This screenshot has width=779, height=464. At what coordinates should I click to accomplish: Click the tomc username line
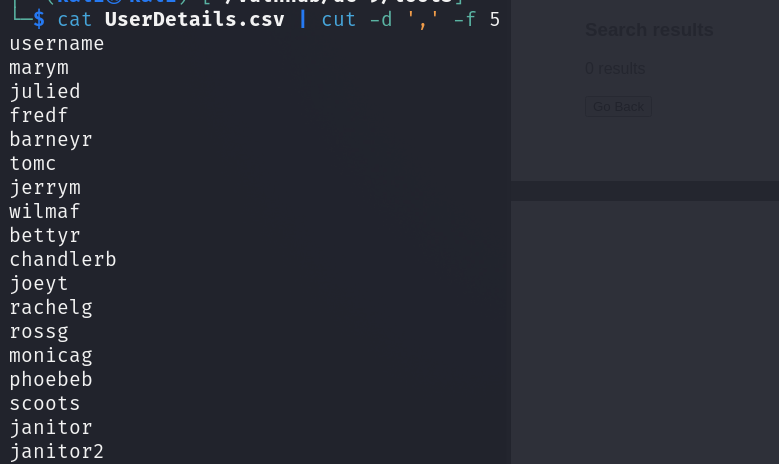33,163
